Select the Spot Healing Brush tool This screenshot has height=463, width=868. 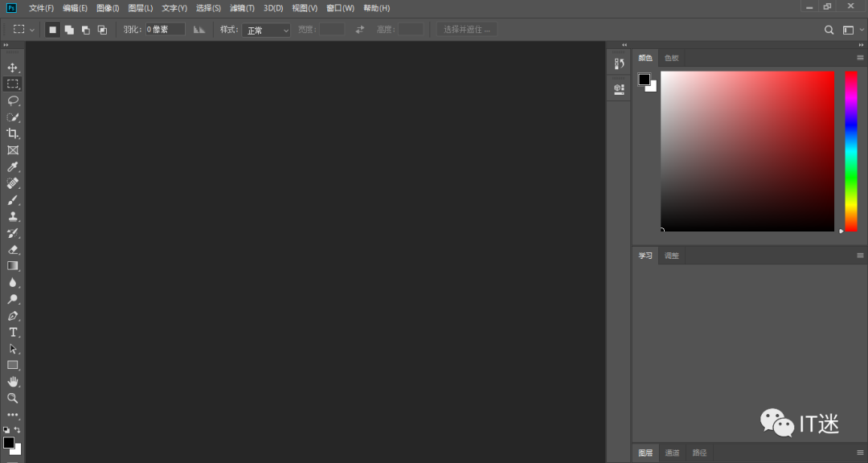coord(12,182)
